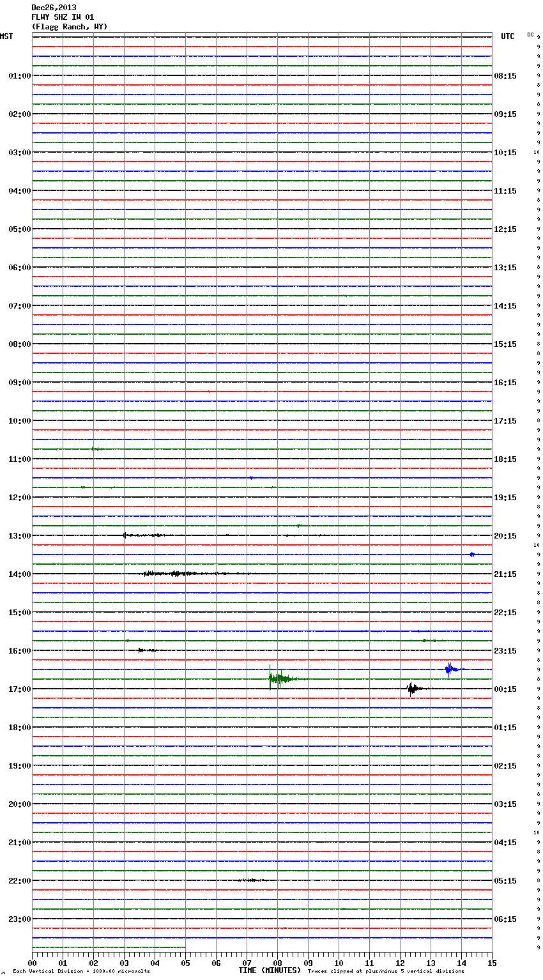The width and height of the screenshot is (543, 980).
Task: Click the DC column header
Action: point(530,34)
